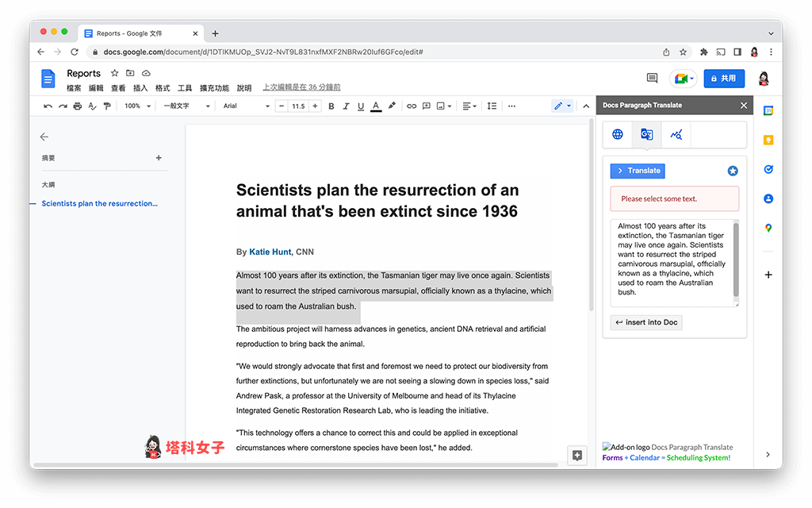Open the 插入 menu
This screenshot has width=812, height=508.
click(x=140, y=88)
